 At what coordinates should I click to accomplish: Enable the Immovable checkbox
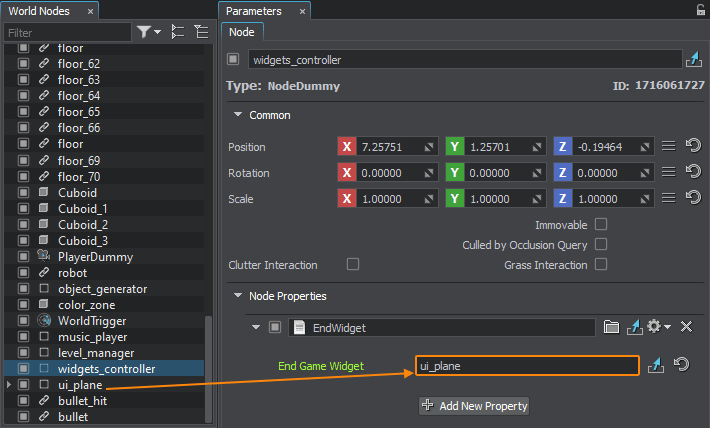[601, 224]
